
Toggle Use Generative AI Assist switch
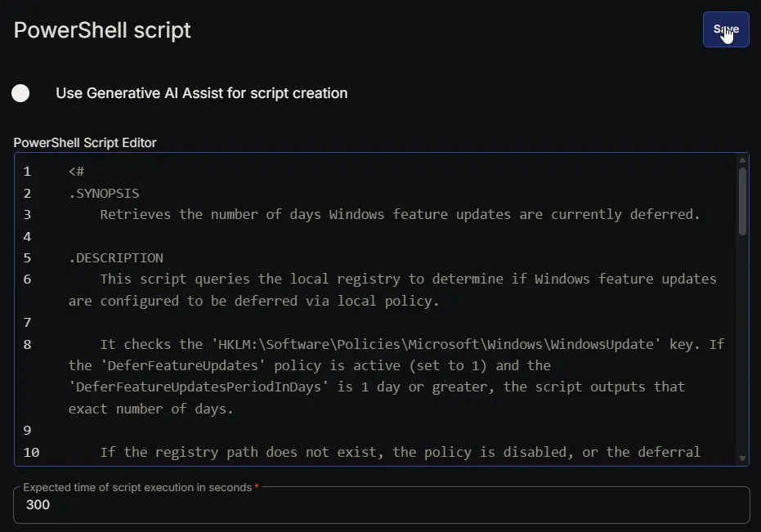coord(21,93)
